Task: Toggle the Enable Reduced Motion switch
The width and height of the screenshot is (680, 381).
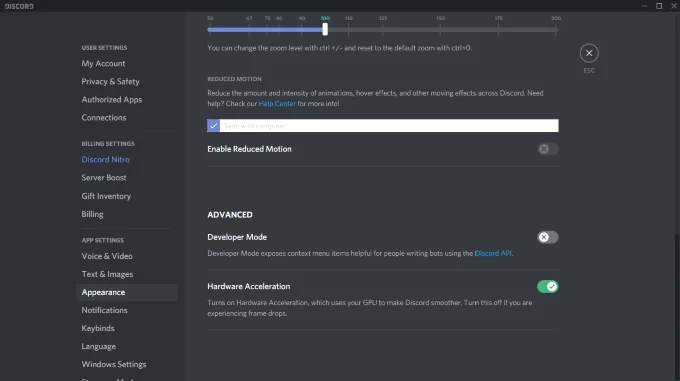Action: pos(547,149)
